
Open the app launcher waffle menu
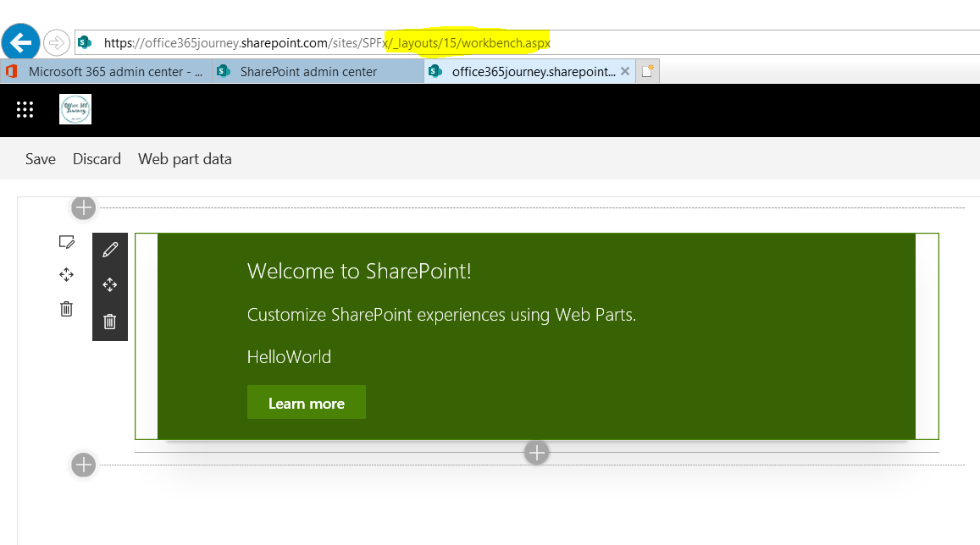25,110
